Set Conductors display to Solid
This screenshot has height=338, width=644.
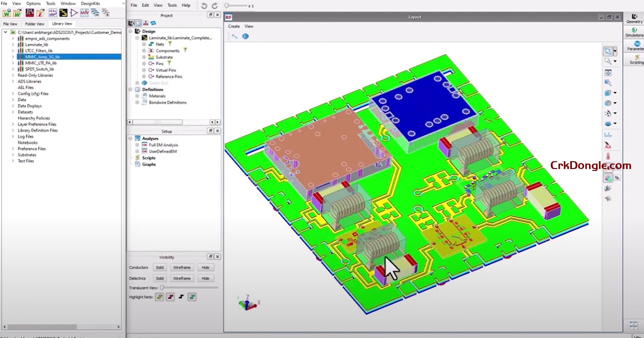click(159, 267)
